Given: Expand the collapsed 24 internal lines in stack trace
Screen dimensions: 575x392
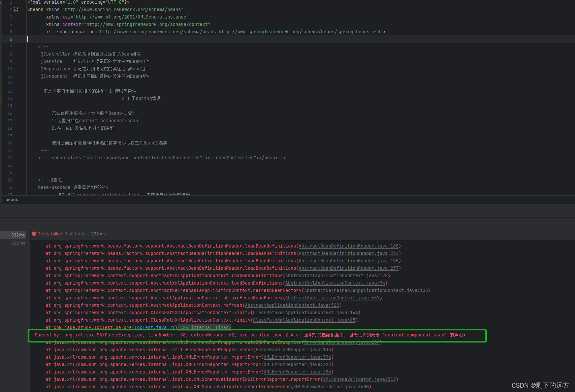Looking at the screenshot, I should point(205,327).
